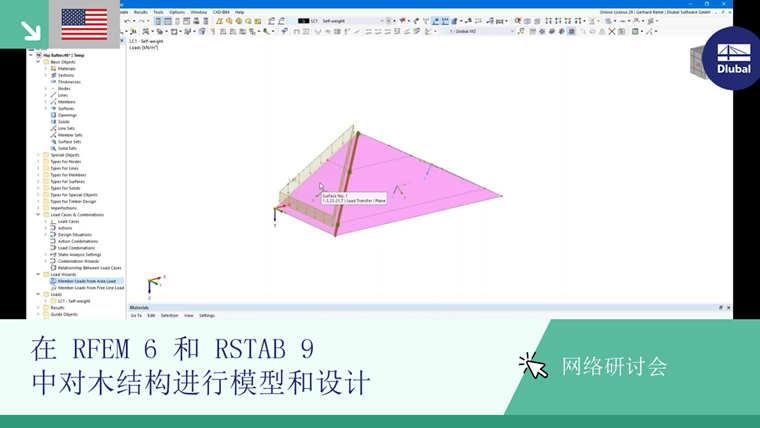Click the Materials icon in the navigator tree
The width and height of the screenshot is (760, 428).
click(53, 69)
